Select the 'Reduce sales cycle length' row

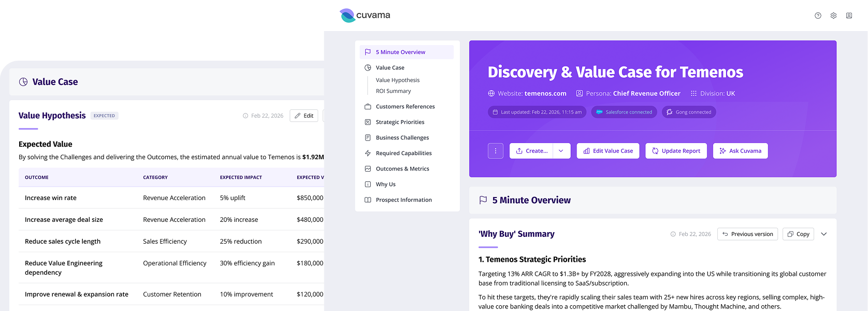(x=171, y=241)
